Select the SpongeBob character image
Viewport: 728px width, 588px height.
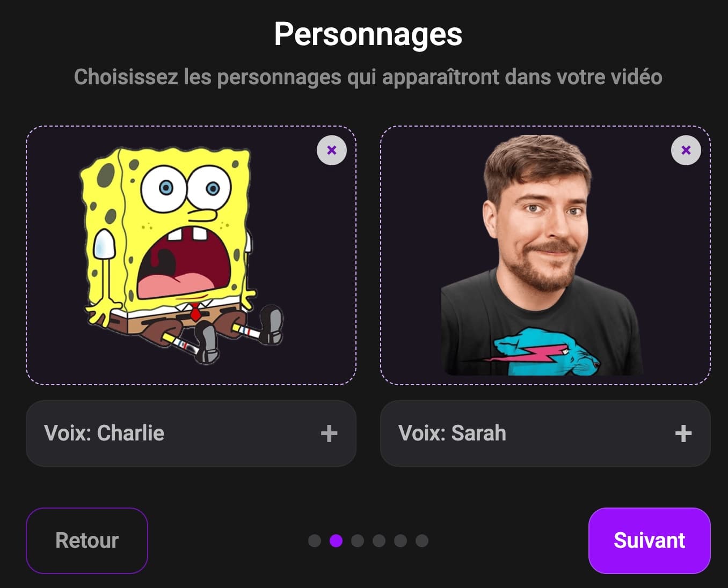pos(181,256)
